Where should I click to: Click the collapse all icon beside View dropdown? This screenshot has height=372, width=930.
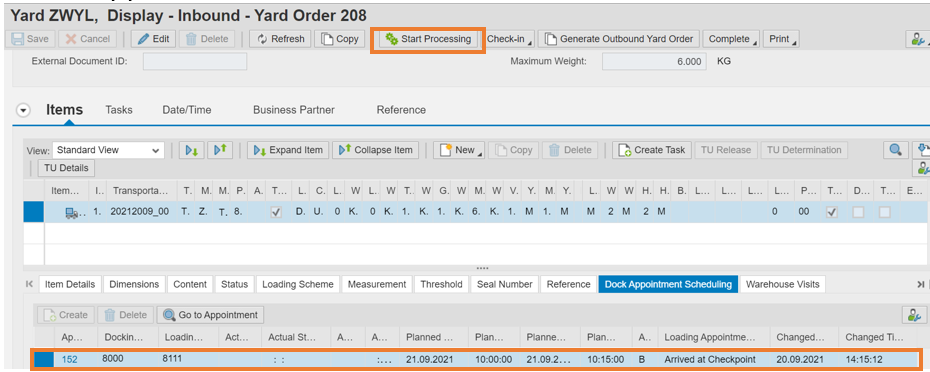220,150
